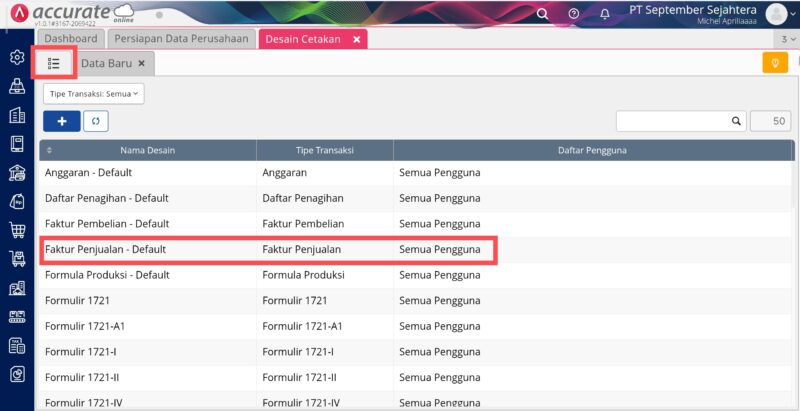This screenshot has height=411, width=800.
Task: Click the help question mark icon
Action: (x=573, y=13)
